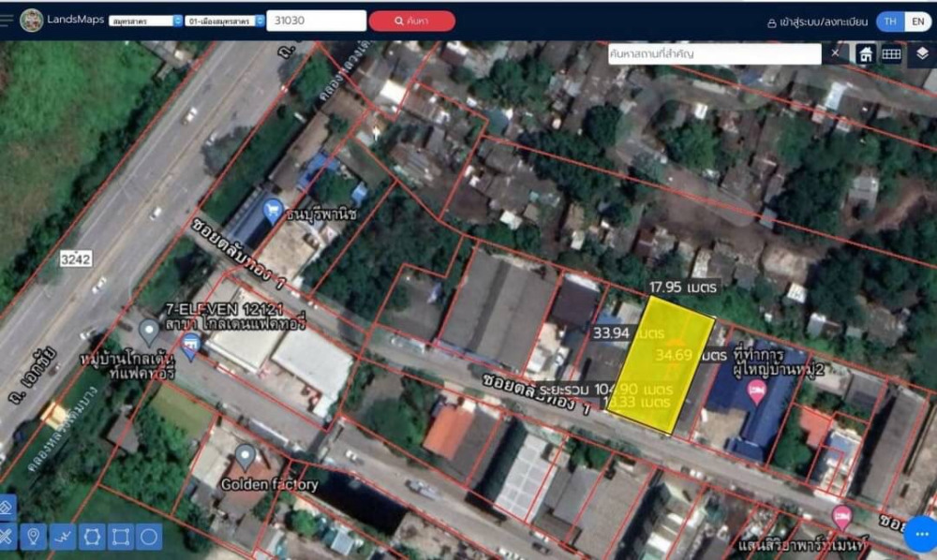Click the ระยะรวม 104.90 เมตร total label
Viewport: 937px width, 560px height.
click(x=605, y=390)
